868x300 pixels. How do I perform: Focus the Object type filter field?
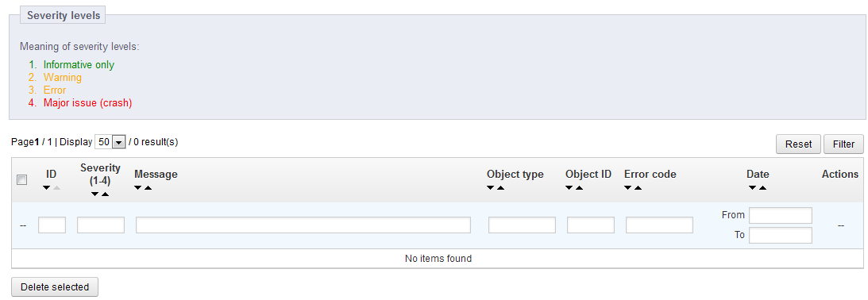[x=522, y=225]
